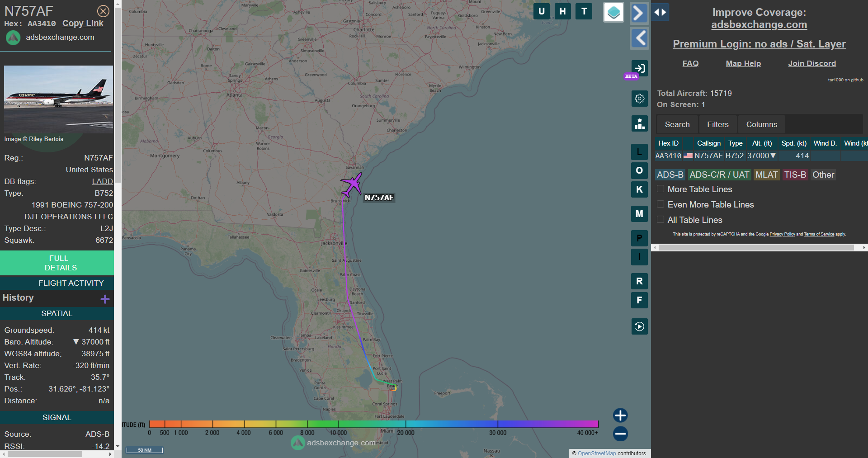
Task: Open adsbexchange.com Improve Coverage link
Action: pos(759,25)
